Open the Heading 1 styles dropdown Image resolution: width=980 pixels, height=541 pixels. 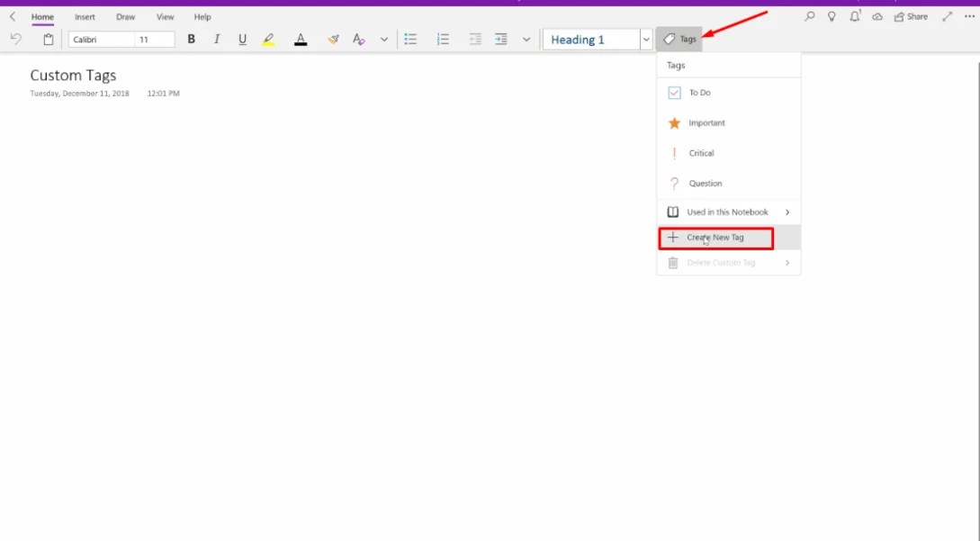pyautogui.click(x=646, y=39)
